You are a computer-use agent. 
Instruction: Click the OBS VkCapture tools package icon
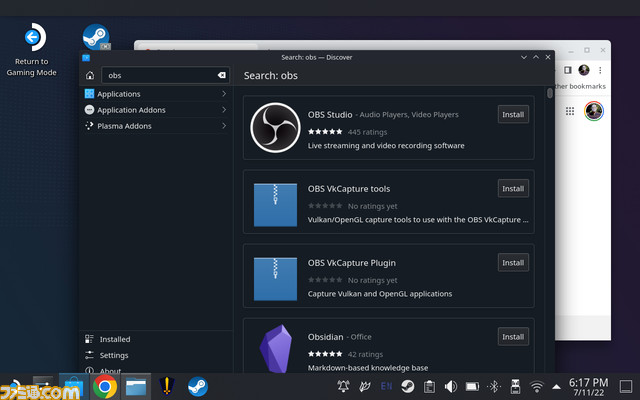(x=275, y=204)
